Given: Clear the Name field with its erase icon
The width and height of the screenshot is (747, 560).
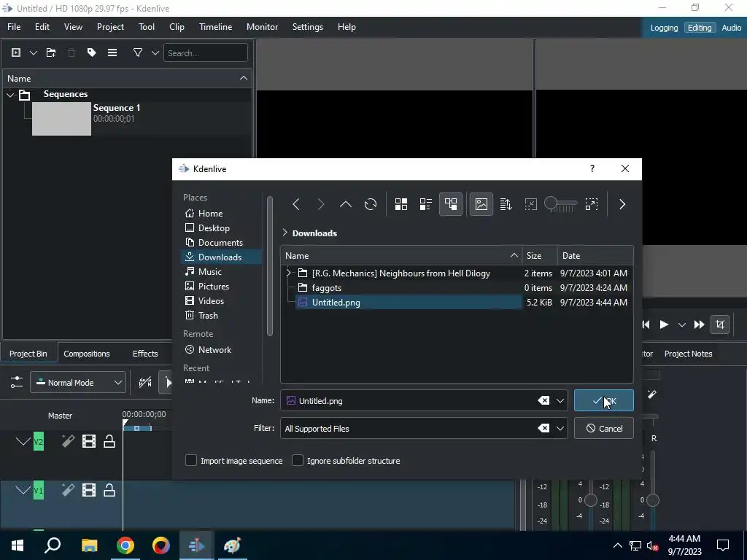Looking at the screenshot, I should 543,401.
